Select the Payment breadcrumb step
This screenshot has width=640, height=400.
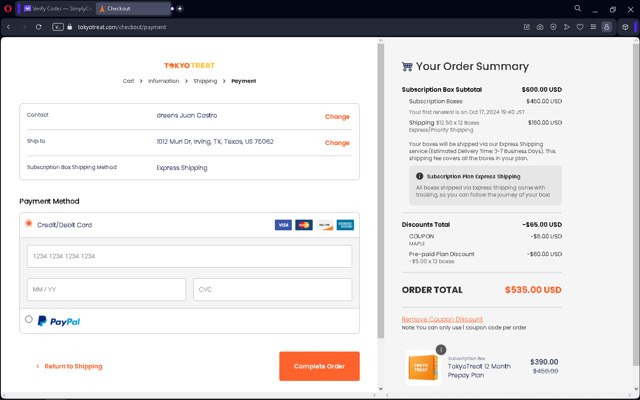(244, 81)
